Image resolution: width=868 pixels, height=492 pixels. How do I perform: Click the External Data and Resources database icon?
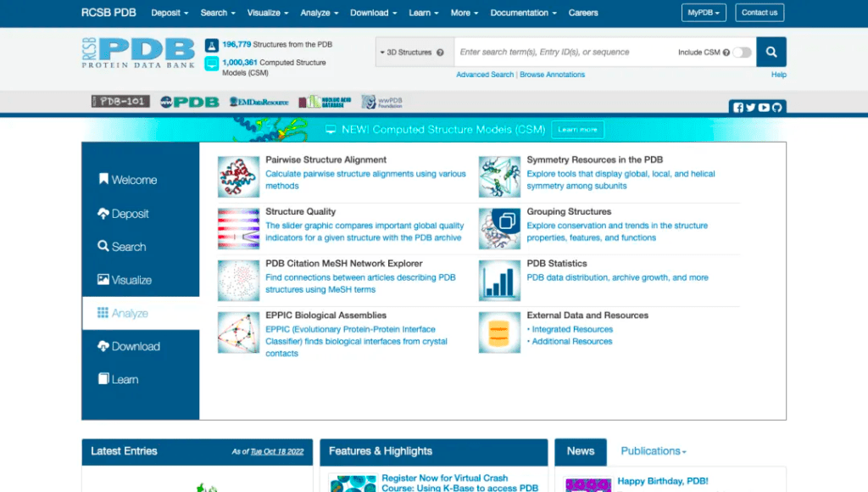tap(499, 333)
